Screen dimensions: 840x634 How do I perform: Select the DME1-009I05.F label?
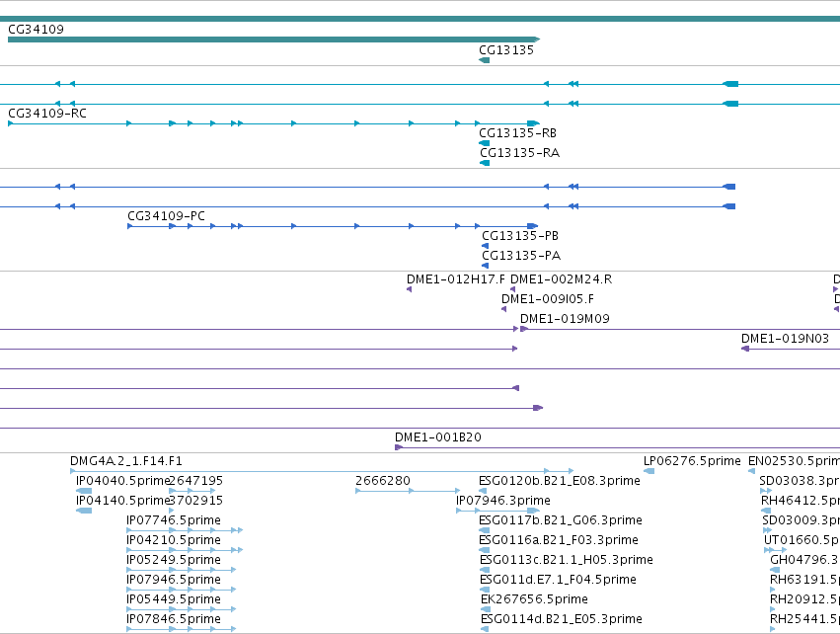[548, 299]
